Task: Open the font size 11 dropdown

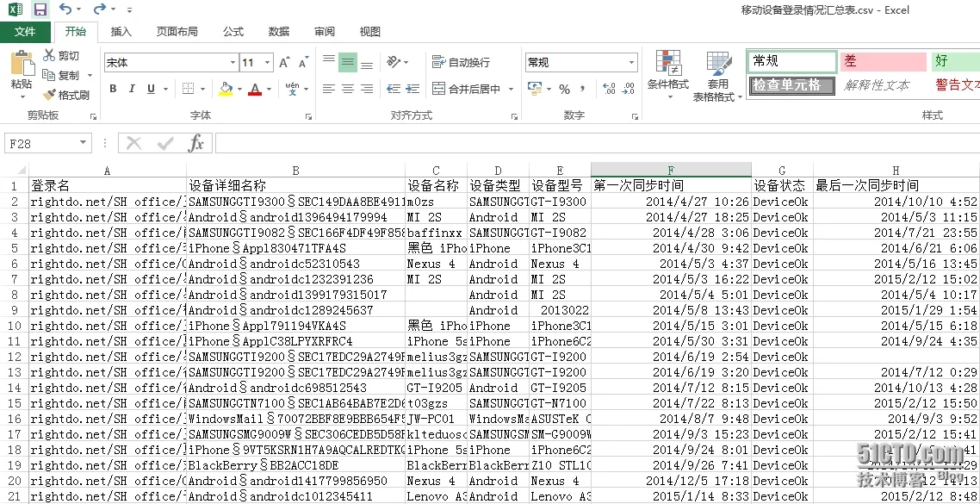Action: click(x=268, y=63)
